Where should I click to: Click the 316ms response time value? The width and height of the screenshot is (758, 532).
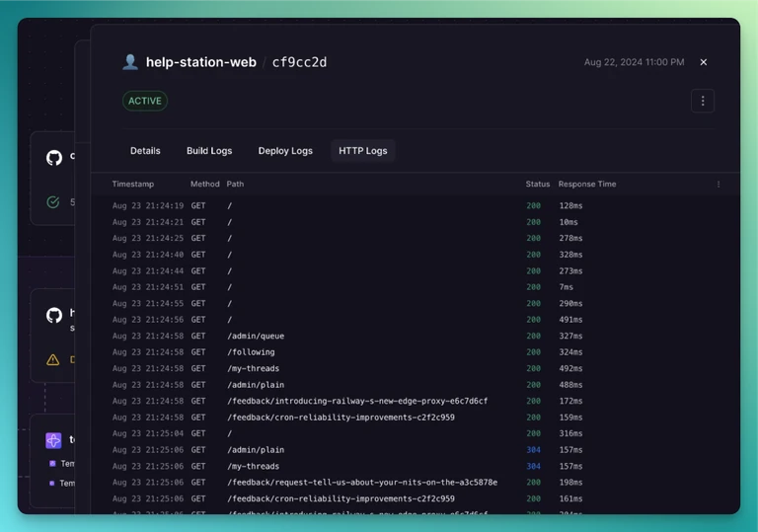(570, 433)
